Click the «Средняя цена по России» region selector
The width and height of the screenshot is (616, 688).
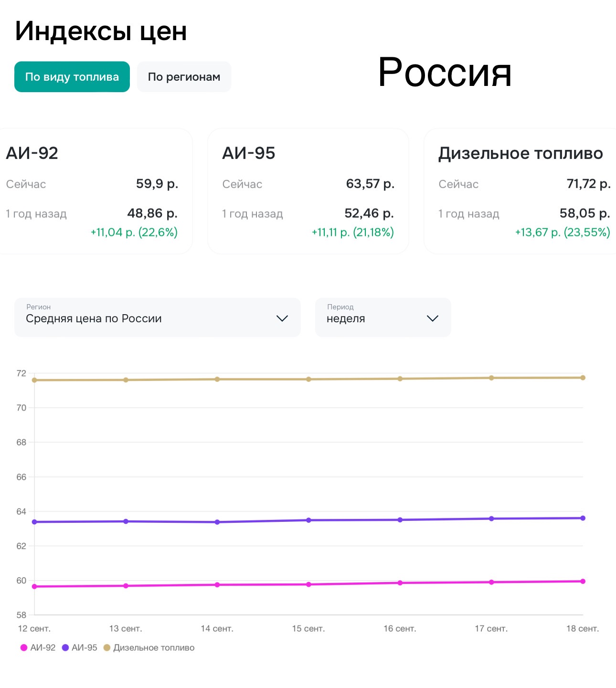143,318
